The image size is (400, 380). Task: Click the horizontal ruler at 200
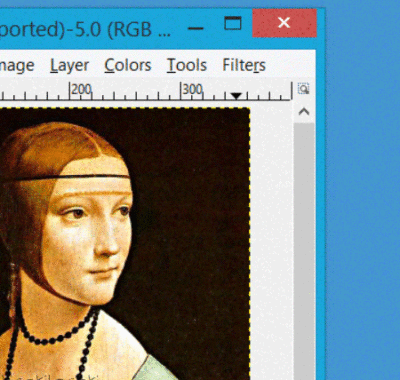click(x=81, y=89)
